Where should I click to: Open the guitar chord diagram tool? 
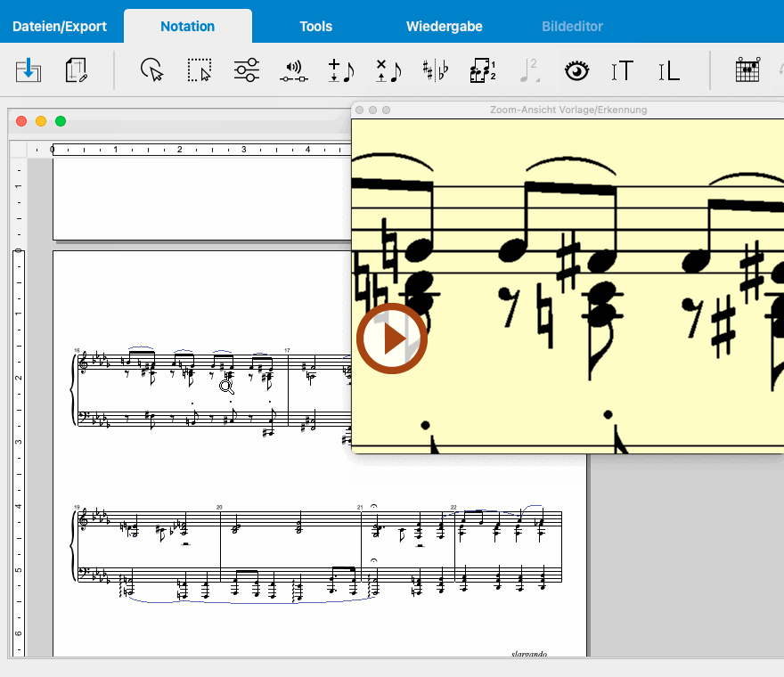[x=747, y=70]
